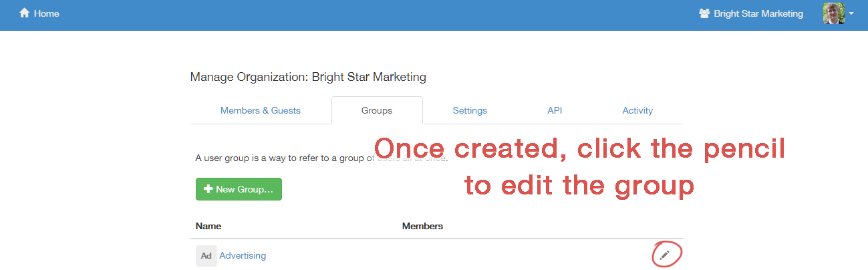Image resolution: width=868 pixels, height=270 pixels.
Task: Click the people icon beside Bright Star Marketing
Action: pyautogui.click(x=704, y=13)
